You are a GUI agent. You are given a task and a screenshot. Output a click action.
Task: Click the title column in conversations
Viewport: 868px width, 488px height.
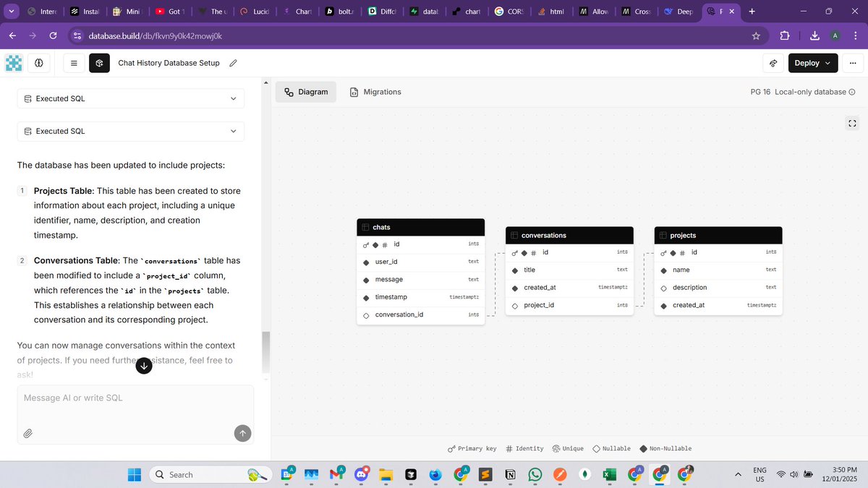(569, 270)
